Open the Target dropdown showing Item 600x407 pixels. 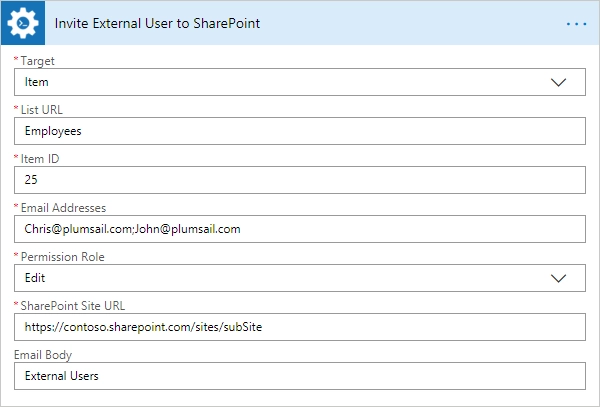pos(300,82)
